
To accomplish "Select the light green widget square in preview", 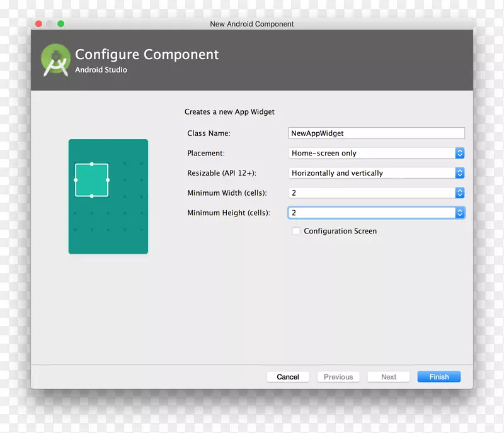I will [92, 180].
